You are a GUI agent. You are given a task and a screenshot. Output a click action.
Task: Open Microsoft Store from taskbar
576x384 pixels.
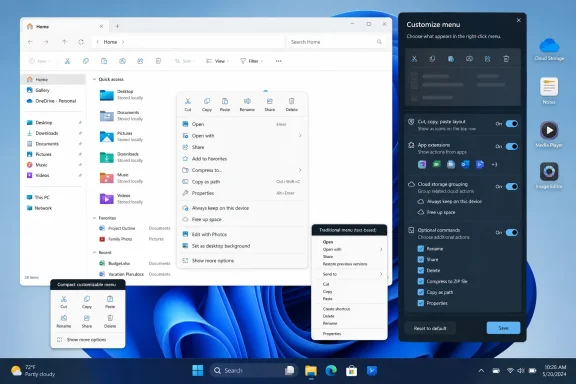[351, 370]
